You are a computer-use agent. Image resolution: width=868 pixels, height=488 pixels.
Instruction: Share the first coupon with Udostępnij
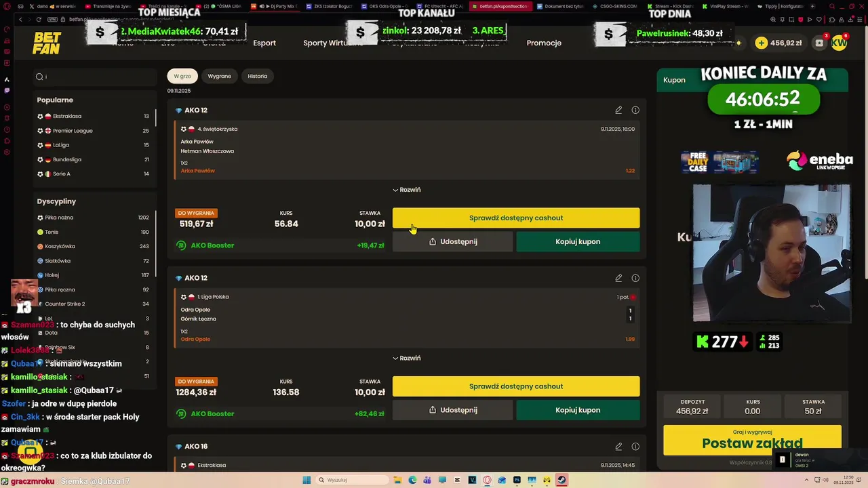453,241
